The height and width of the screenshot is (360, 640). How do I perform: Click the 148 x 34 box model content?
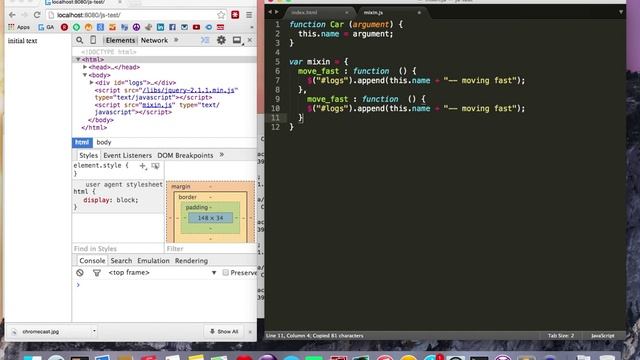(x=210, y=218)
